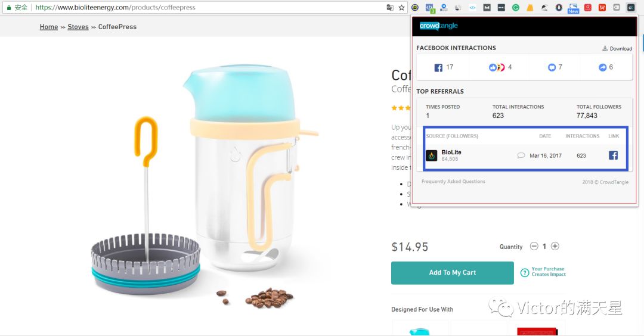The width and height of the screenshot is (644, 336).
Task: Click the Facebook shares arrow icon
Action: coord(602,67)
